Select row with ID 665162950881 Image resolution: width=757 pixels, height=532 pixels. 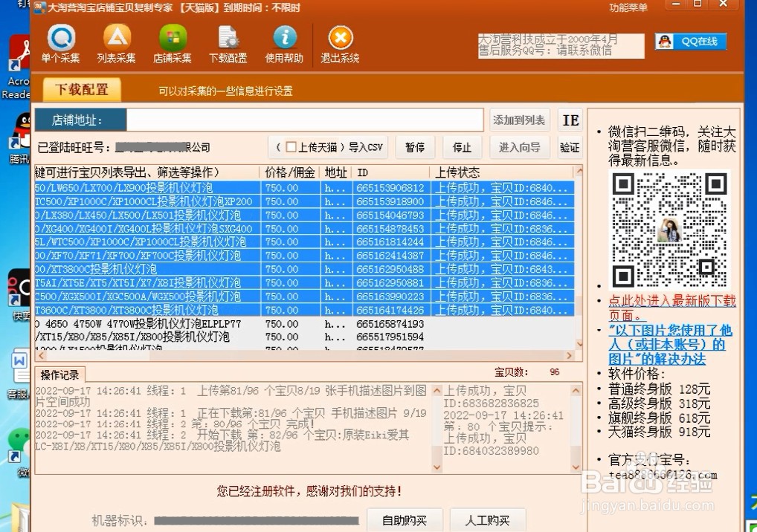click(x=305, y=282)
